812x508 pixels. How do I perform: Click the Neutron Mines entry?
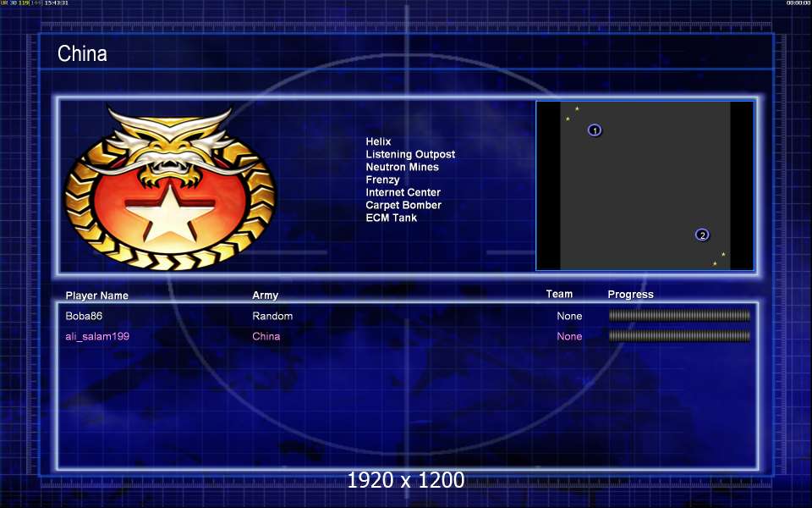pos(402,167)
